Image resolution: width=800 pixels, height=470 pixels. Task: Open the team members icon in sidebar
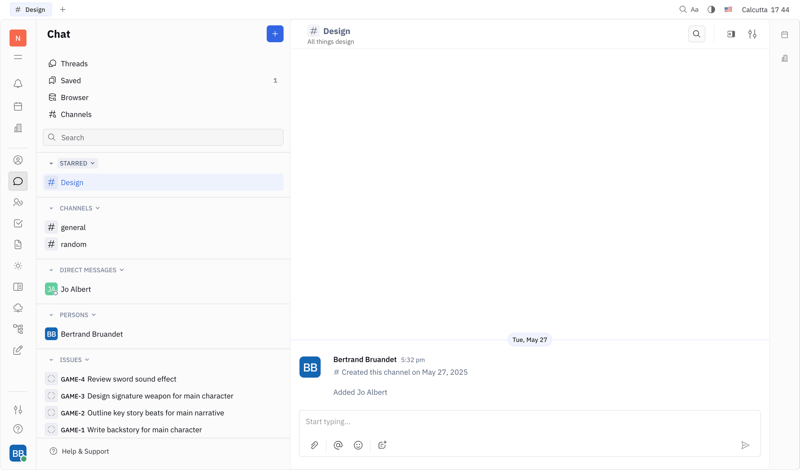[18, 202]
